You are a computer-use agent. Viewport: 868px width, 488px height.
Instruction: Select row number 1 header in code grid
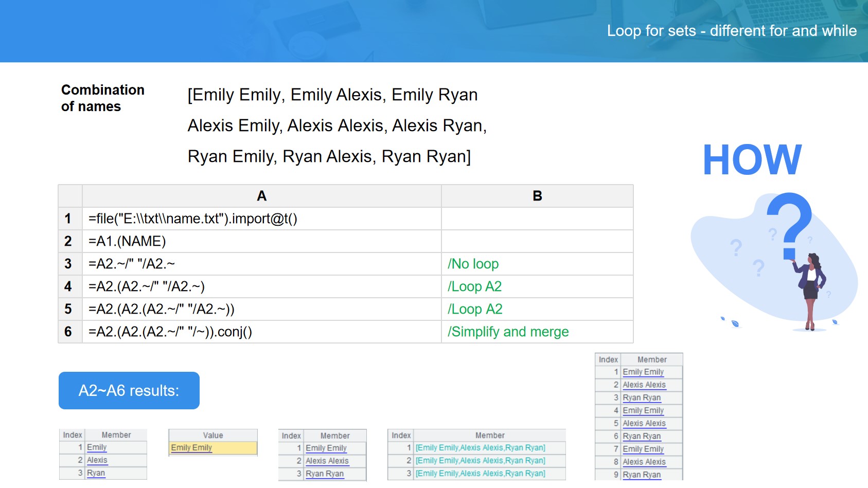(68, 219)
